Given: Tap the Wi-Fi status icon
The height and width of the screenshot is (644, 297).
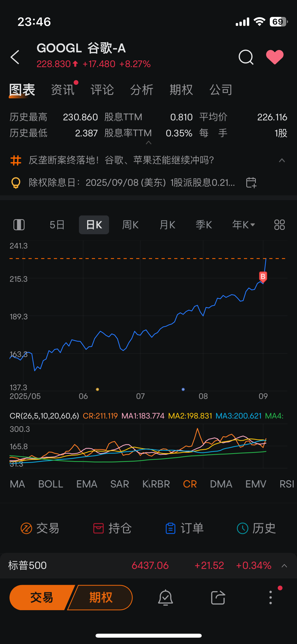Looking at the screenshot, I should click(260, 22).
